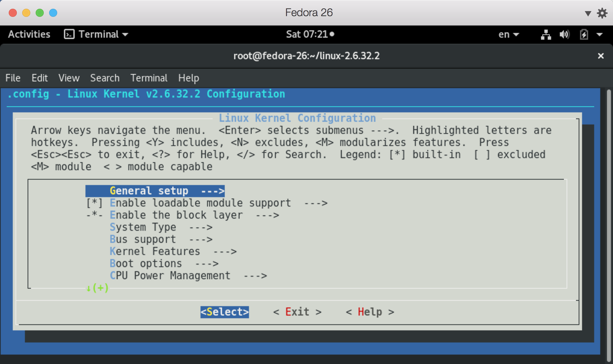
Task: Close the terminal window with X
Action: coord(601,56)
